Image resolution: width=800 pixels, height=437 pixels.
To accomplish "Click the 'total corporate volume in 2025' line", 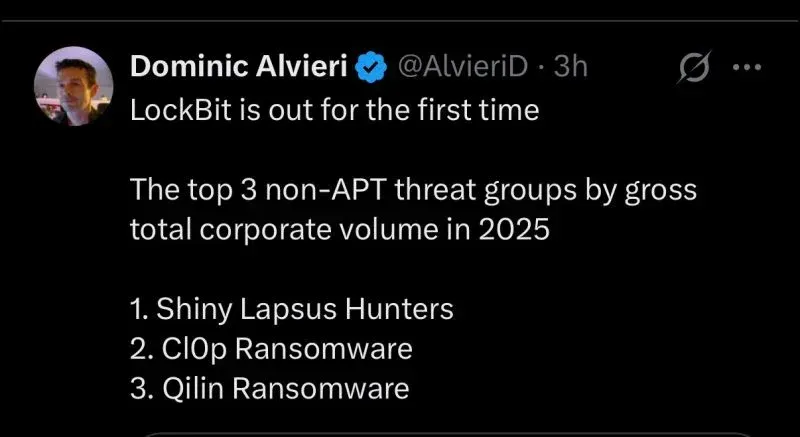I will pyautogui.click(x=340, y=229).
